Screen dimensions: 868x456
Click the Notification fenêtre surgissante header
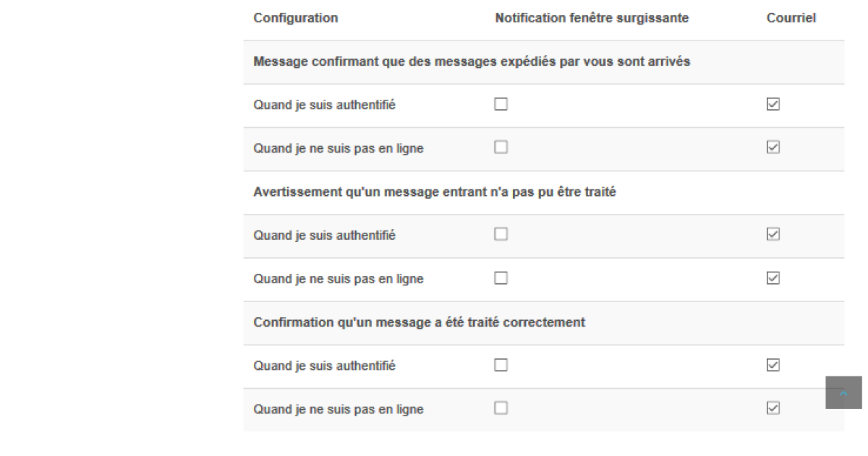(x=592, y=18)
